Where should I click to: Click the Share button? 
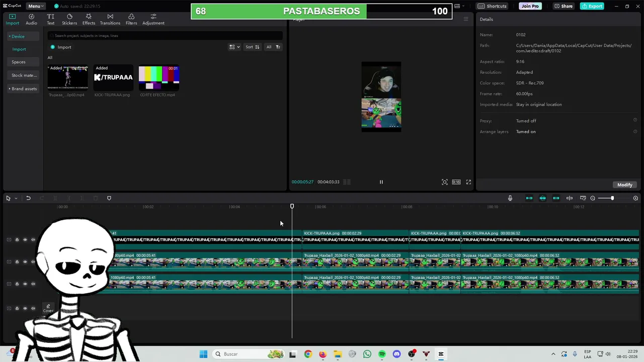click(x=563, y=6)
